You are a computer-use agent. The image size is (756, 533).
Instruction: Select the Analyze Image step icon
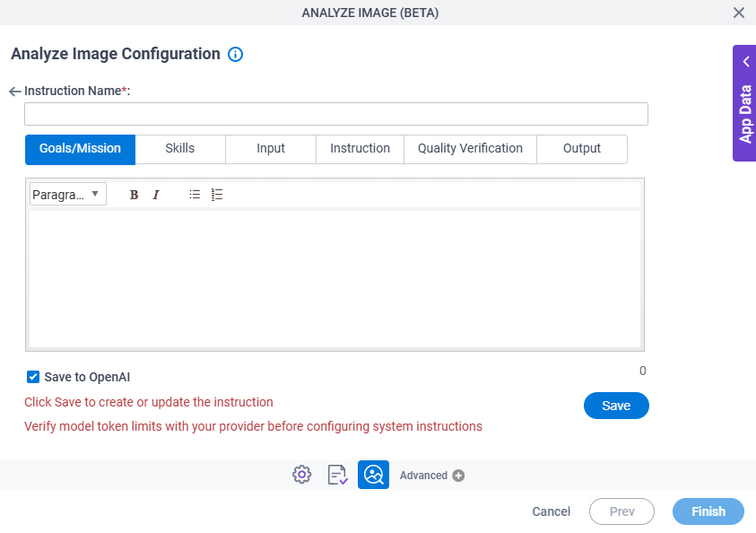[373, 475]
